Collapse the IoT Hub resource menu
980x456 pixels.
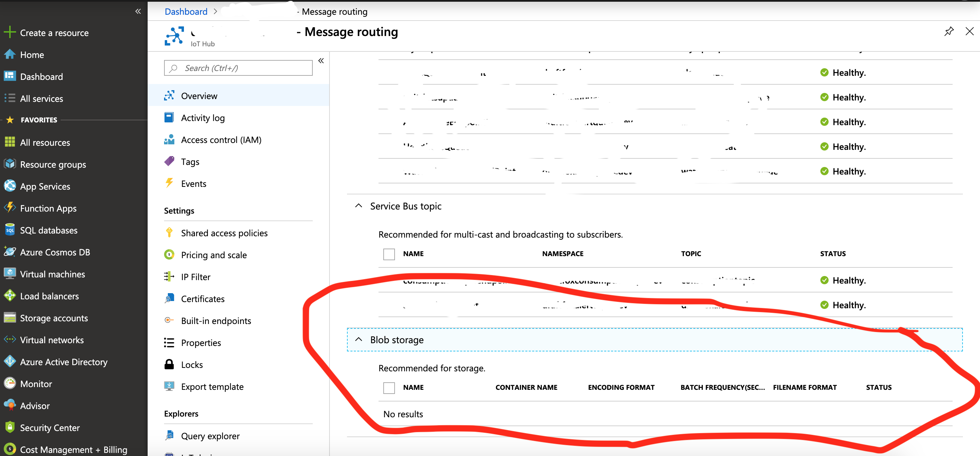[x=321, y=61]
